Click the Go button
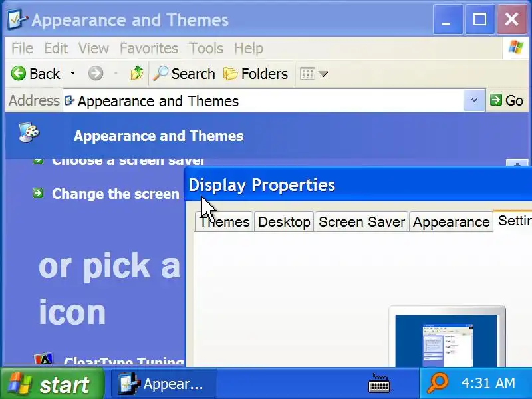This screenshot has width=532, height=399. coord(507,100)
